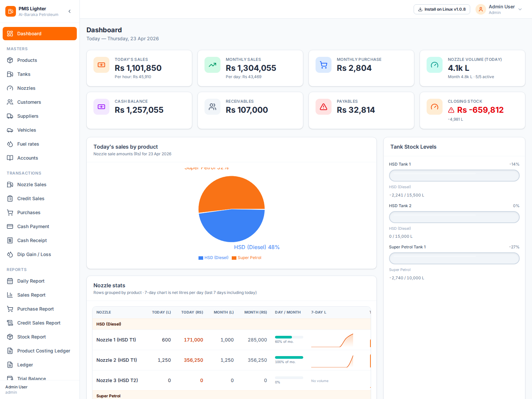Select the Products icon in the sidebar
This screenshot has height=399, width=532.
coord(10,60)
